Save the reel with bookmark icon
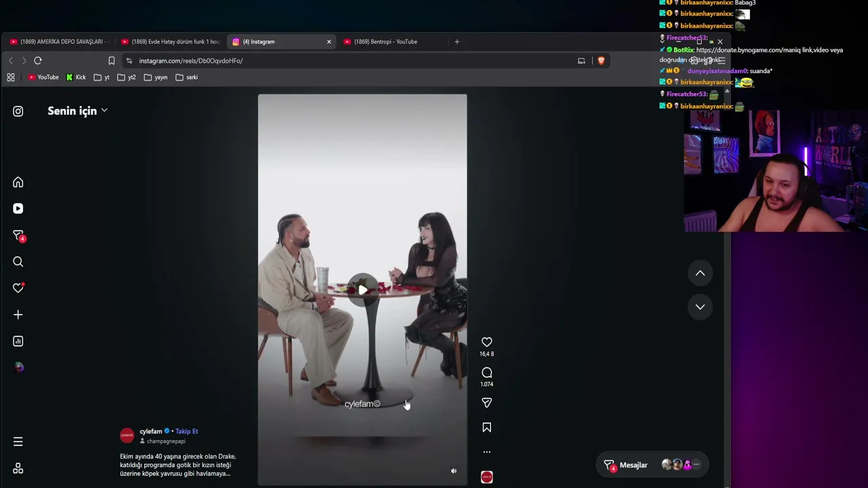The height and width of the screenshot is (488, 868). pos(487,428)
